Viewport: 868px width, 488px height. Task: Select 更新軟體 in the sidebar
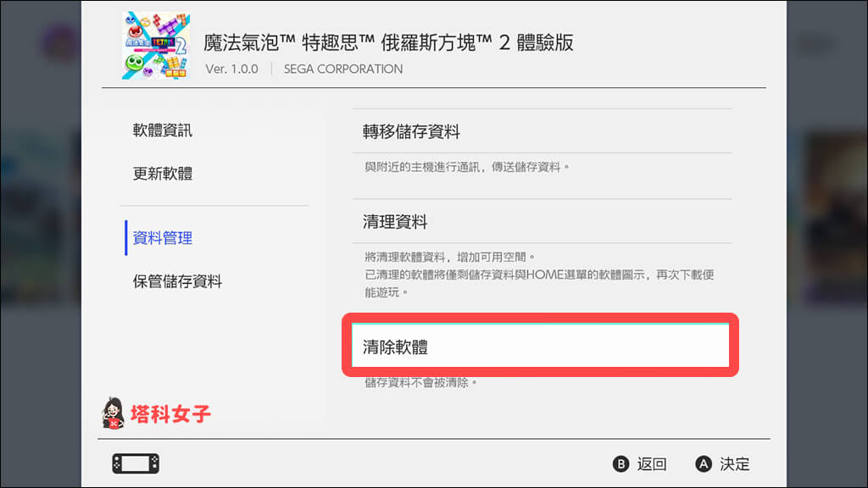point(163,174)
